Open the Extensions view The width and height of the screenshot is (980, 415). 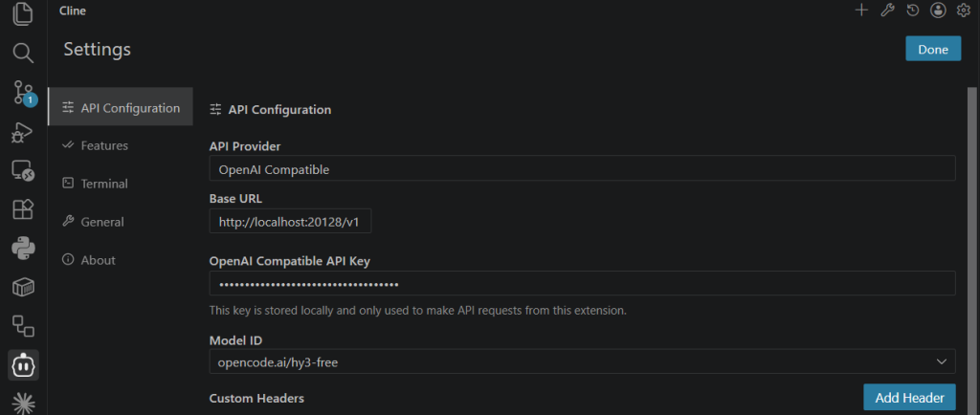point(23,209)
